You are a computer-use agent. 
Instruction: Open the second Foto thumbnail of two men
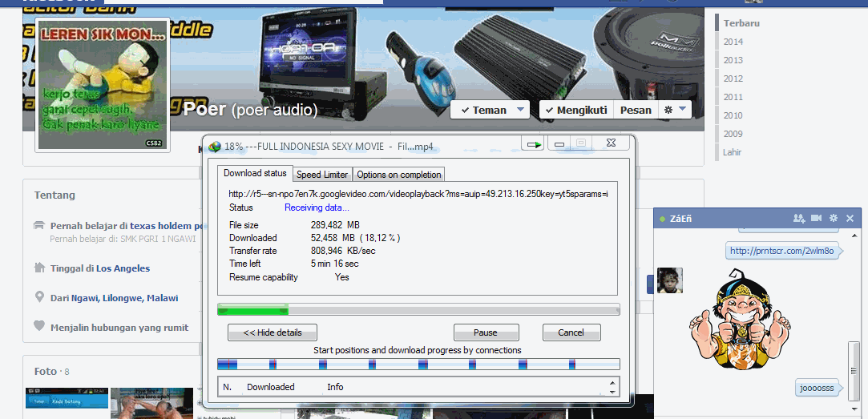(x=151, y=403)
